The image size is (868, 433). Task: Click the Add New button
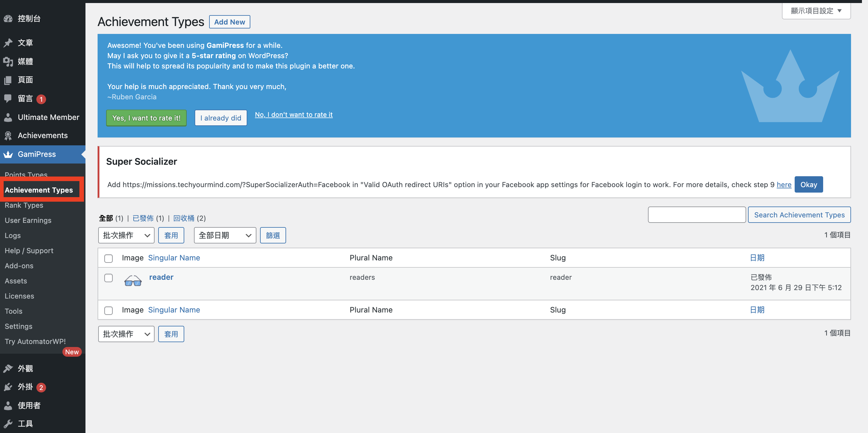[x=229, y=22]
